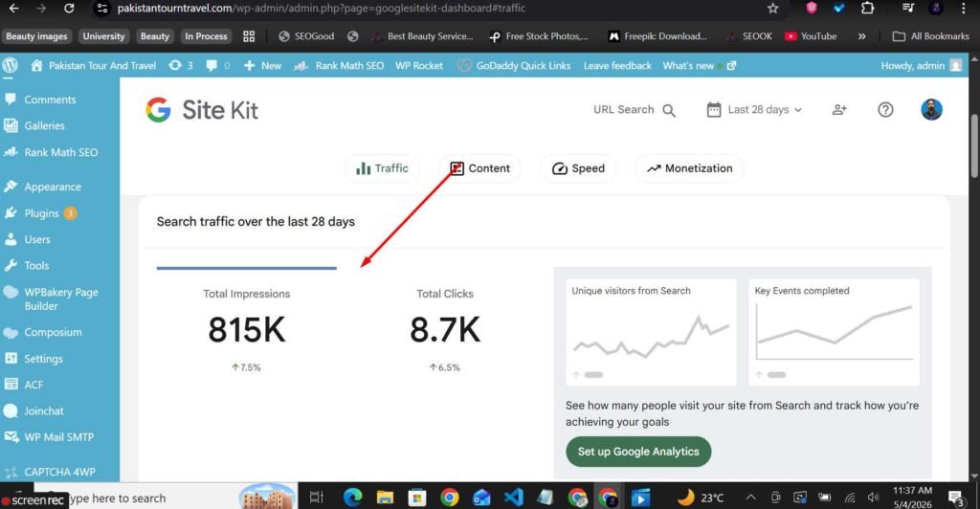Open the YouTube bookmark
Image resolution: width=980 pixels, height=509 pixels.
(811, 36)
